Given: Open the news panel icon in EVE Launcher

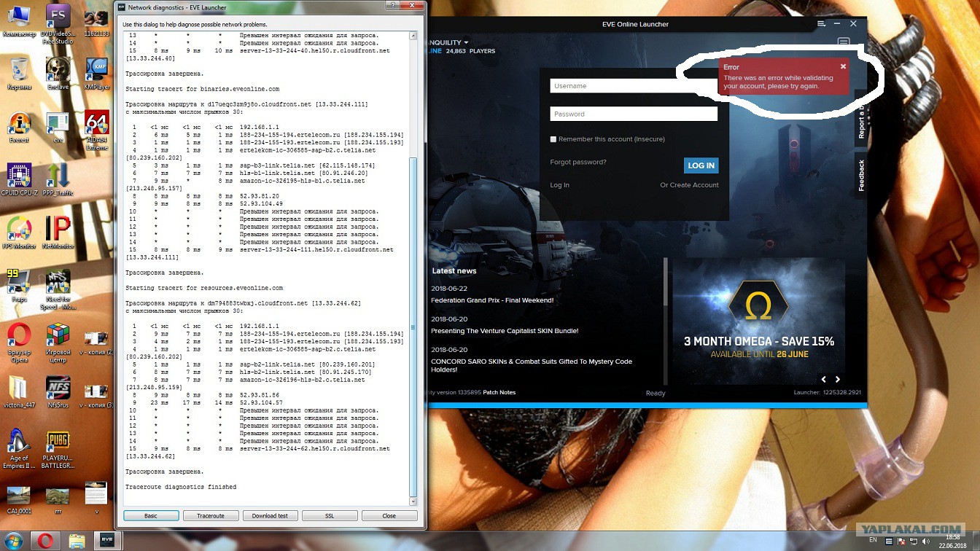Looking at the screenshot, I should click(844, 42).
